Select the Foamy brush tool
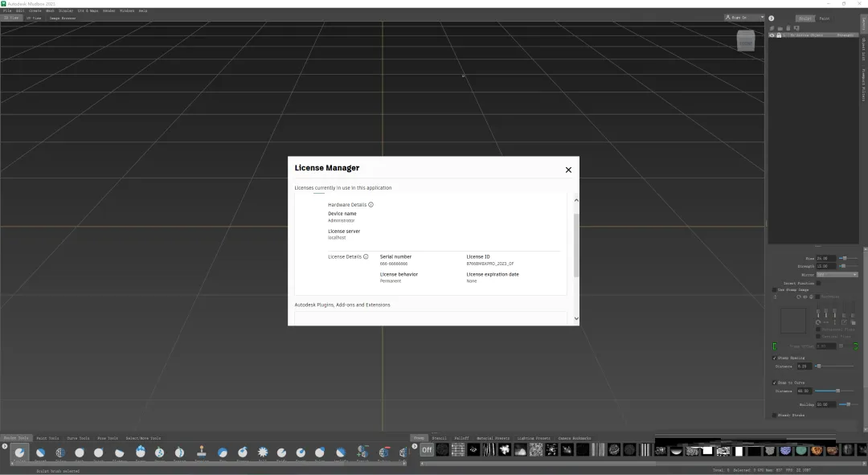The width and height of the screenshot is (868, 475). [141, 452]
